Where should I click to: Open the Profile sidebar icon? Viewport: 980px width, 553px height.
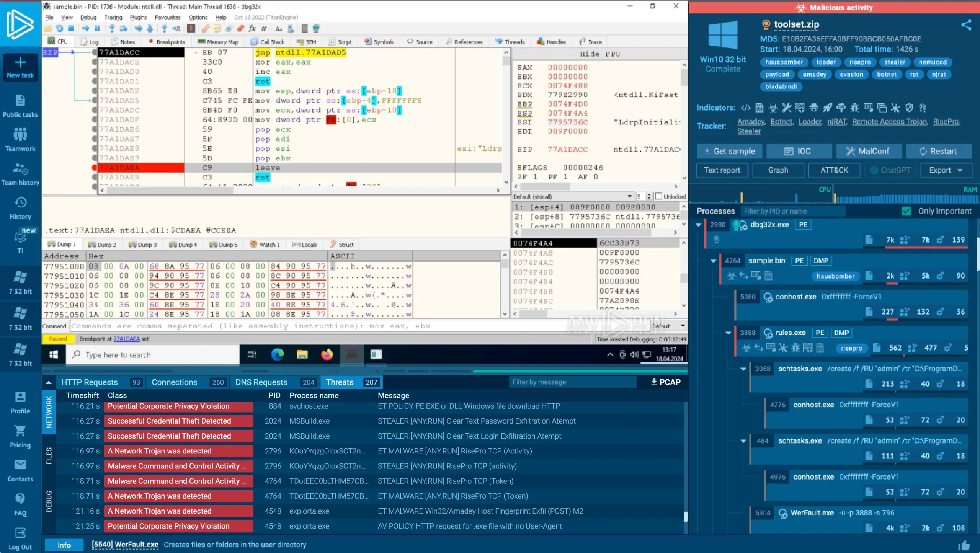20,397
